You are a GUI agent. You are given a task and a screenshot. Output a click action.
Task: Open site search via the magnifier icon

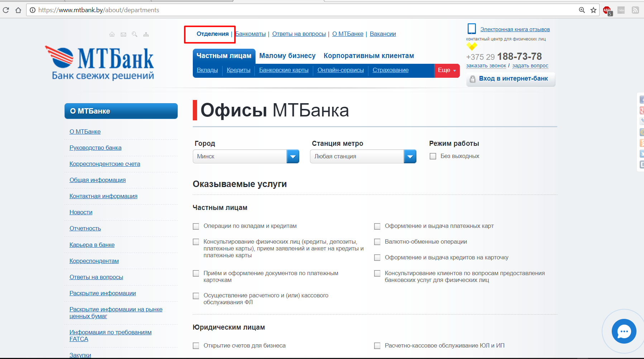coord(134,34)
